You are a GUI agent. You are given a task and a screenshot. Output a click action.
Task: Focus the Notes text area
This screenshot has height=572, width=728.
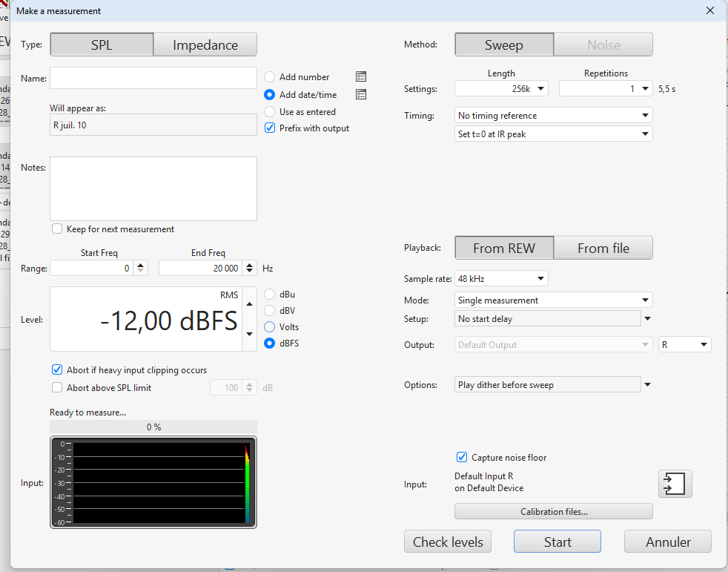click(153, 188)
